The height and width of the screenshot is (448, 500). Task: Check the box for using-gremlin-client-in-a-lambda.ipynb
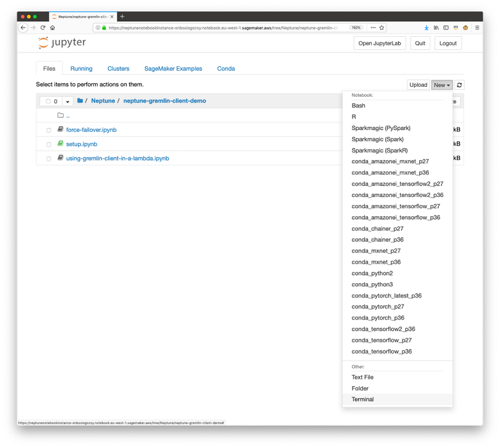click(x=49, y=159)
